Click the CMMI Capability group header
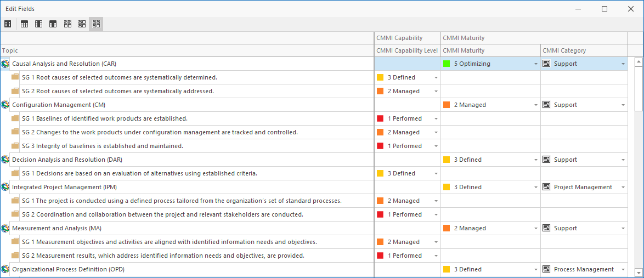Viewport: 644px width, 278px height. [x=408, y=38]
